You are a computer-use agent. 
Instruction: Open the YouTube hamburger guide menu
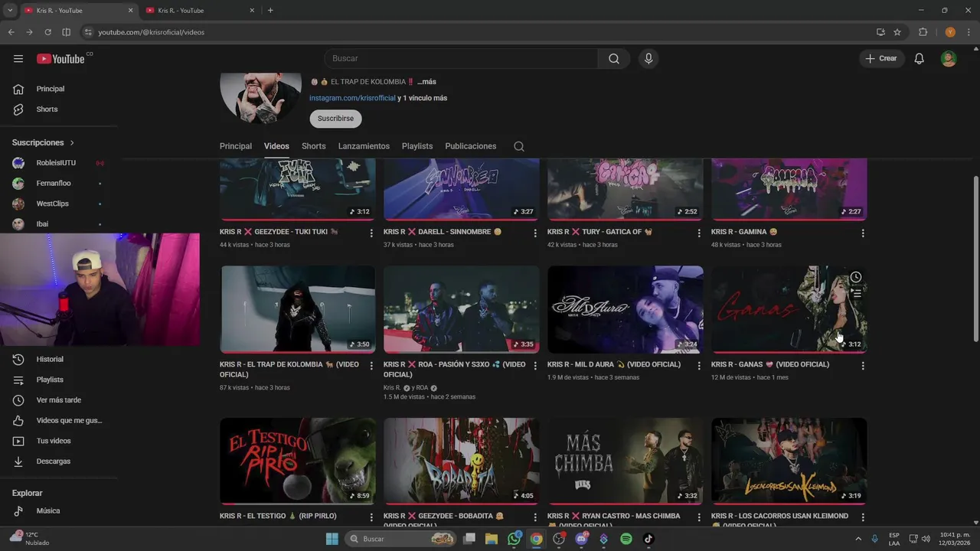coord(18,59)
